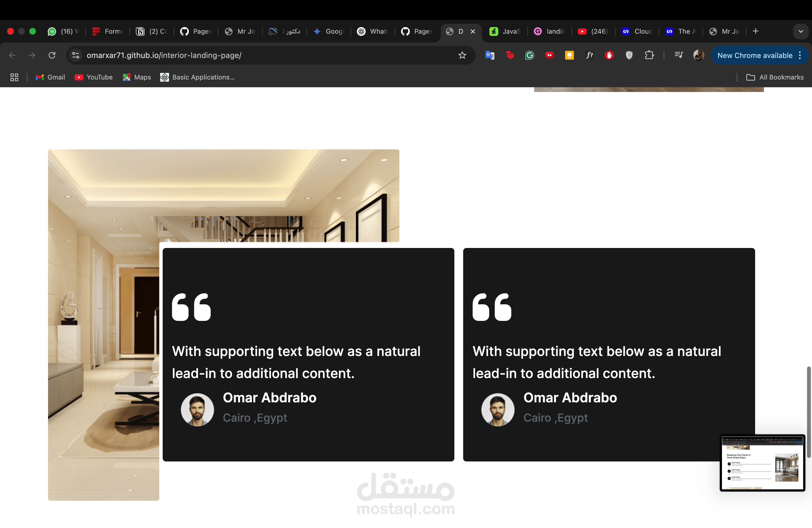The height and width of the screenshot is (528, 812).
Task: Open the screenshot preview thumbnail
Action: [x=762, y=463]
